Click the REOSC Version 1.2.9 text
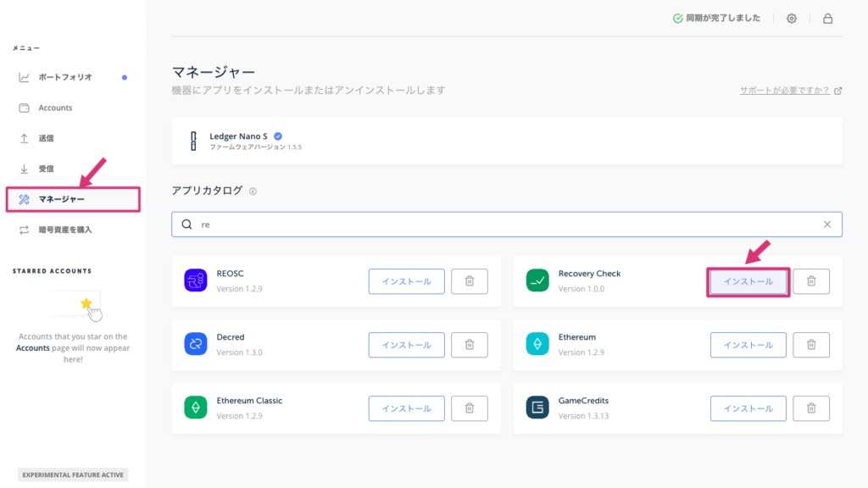Viewport: 868px width, 488px height. 239,289
